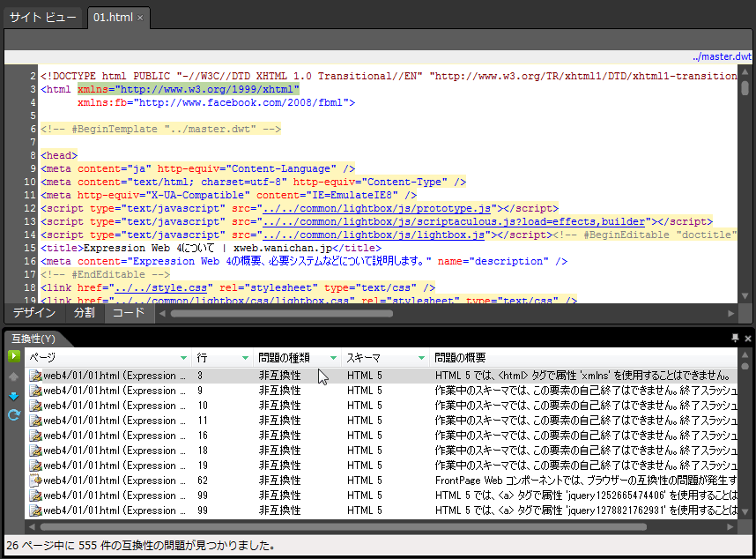Image resolution: width=756 pixels, height=559 pixels.
Task: Open the スキーマ column filter dropdown
Action: point(421,358)
